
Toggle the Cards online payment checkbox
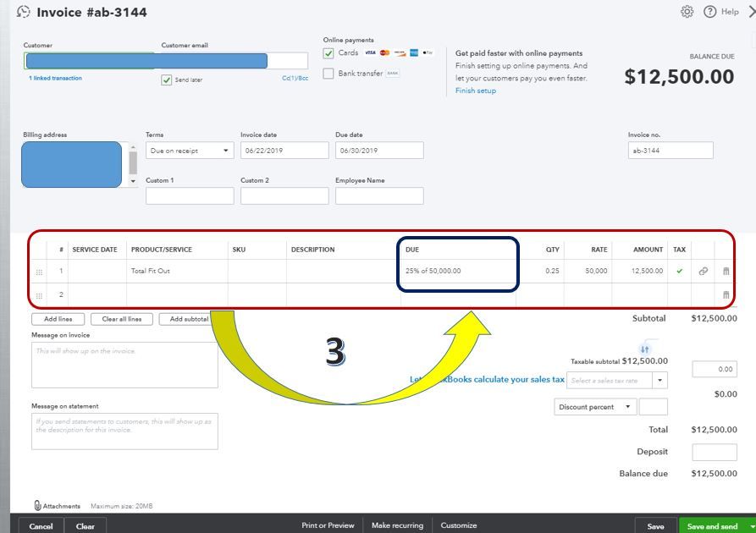tap(328, 53)
